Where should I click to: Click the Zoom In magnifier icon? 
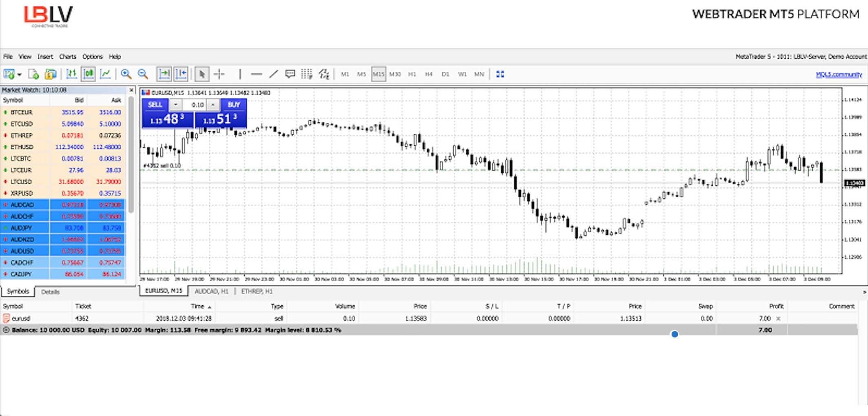(126, 74)
